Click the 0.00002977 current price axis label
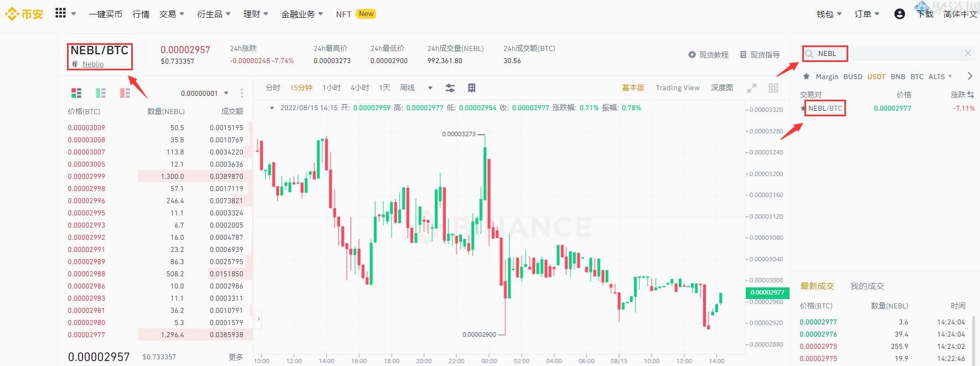Screen dimensions: 980x366 click(x=767, y=292)
